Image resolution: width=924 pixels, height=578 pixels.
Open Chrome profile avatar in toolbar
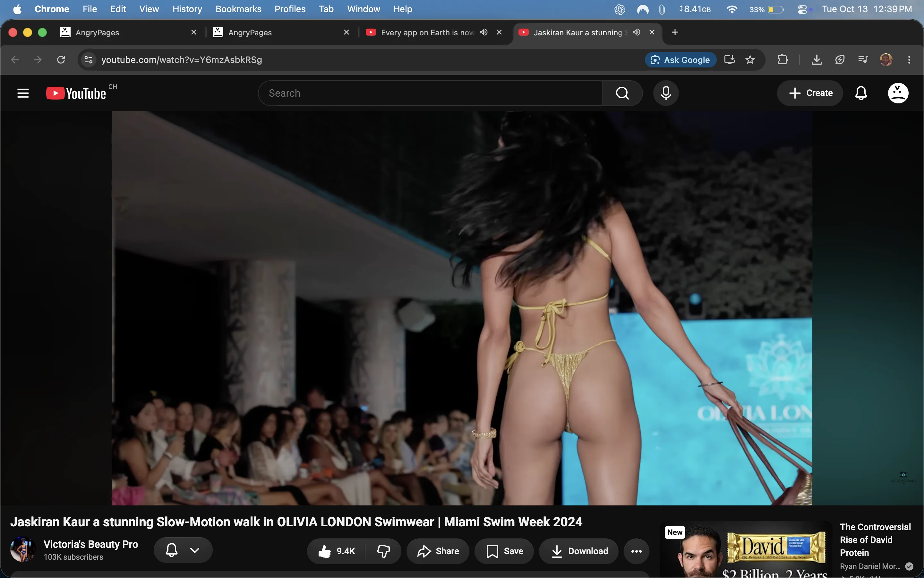point(886,60)
